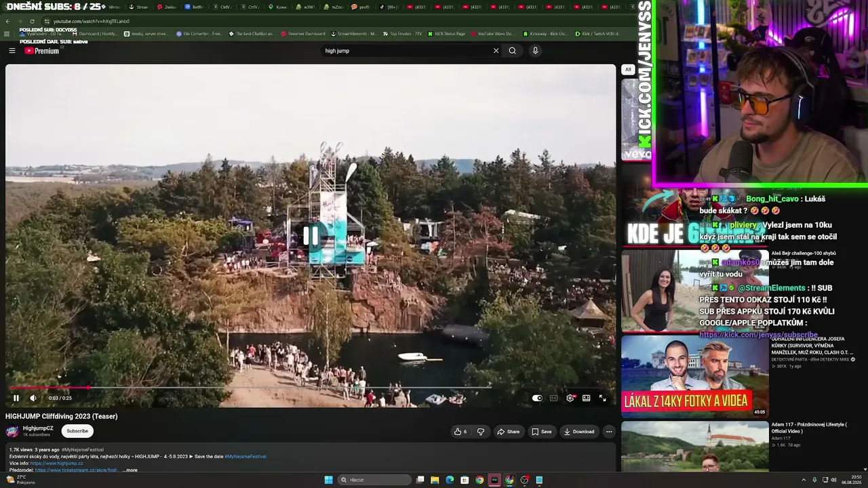This screenshot has height=488, width=868.
Task: Select the 'All' filter chip
Action: coord(628,69)
